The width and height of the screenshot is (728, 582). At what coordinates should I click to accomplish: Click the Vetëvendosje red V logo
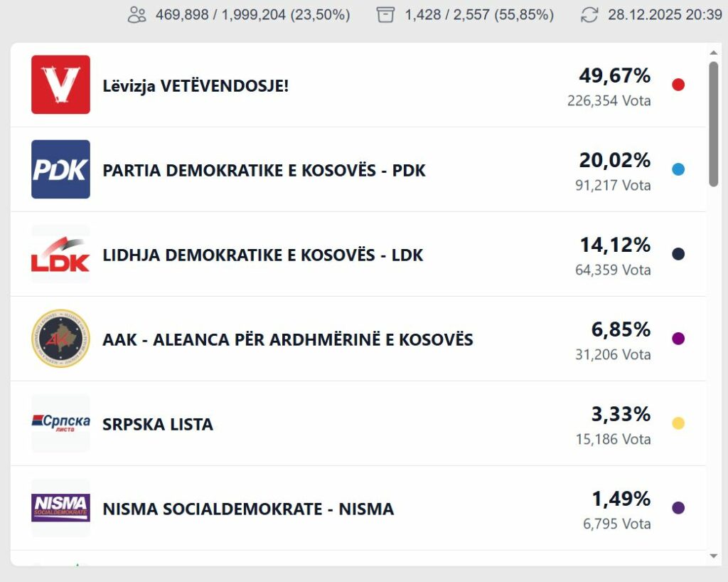(x=60, y=85)
